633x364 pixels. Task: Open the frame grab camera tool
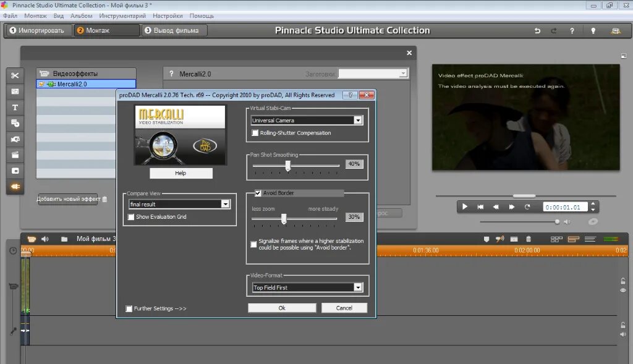pyautogui.click(x=15, y=139)
